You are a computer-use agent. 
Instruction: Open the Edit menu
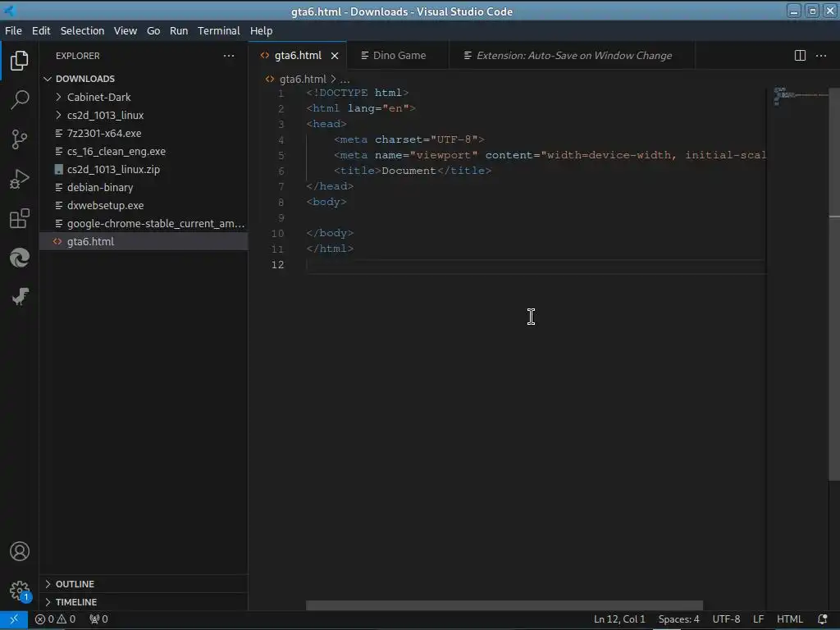tap(41, 30)
